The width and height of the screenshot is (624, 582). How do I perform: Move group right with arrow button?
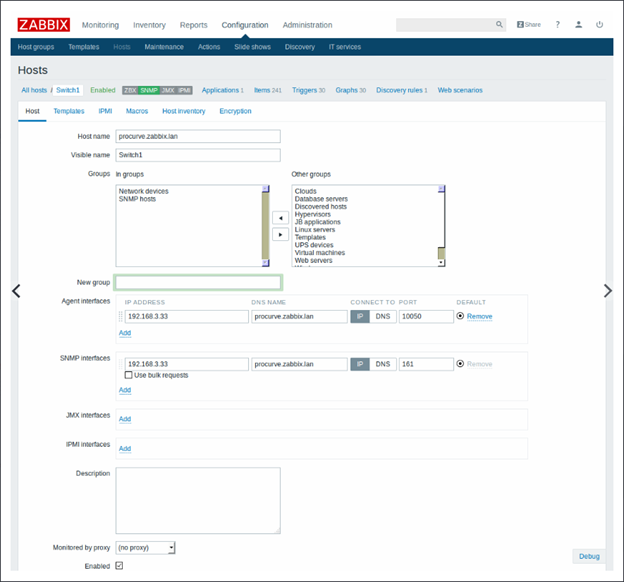point(281,234)
